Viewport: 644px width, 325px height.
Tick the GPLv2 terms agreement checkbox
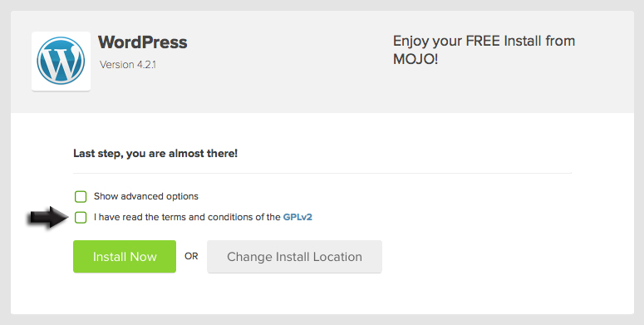coord(81,217)
